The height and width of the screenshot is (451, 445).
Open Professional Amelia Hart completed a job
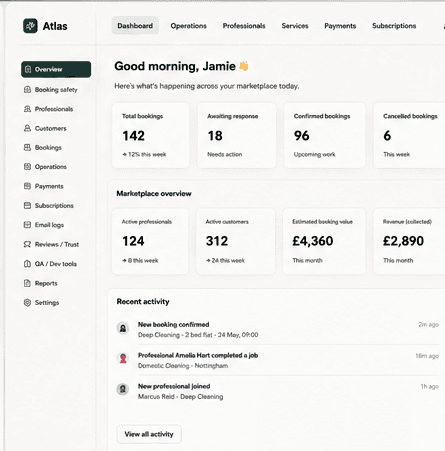tap(277, 360)
